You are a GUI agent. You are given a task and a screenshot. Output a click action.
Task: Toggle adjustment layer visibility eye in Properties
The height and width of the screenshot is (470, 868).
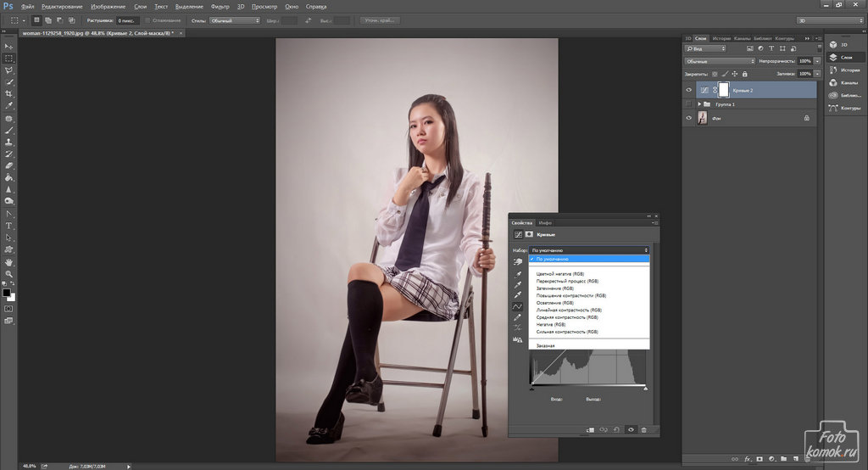[631, 429]
